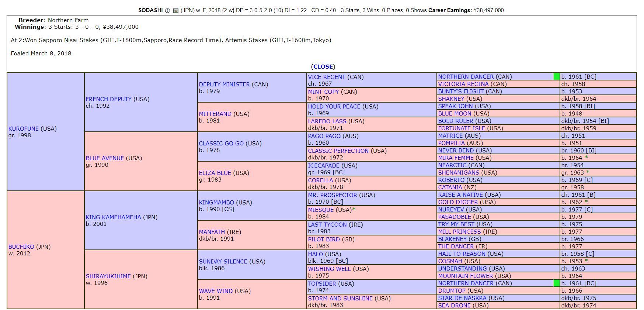
Task: Click the green asterisk after MIESQUE (USA)
Action: coord(354,210)
